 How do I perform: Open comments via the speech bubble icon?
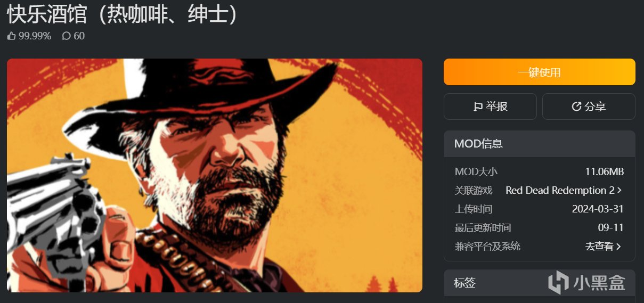coord(66,36)
